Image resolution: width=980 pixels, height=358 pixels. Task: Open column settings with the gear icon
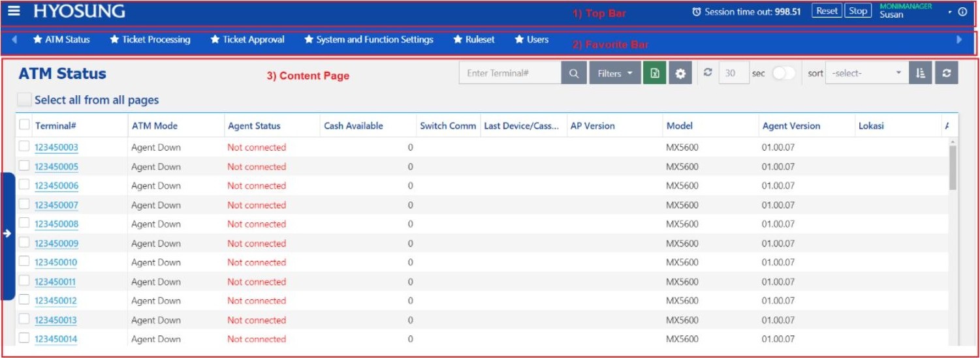pyautogui.click(x=680, y=74)
